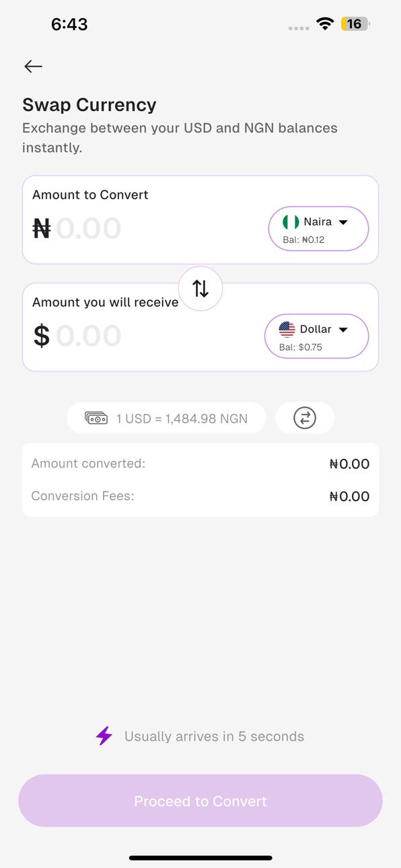Screen dimensions: 401x868
Task: Tap the Conversion Fees row
Action: 200,496
